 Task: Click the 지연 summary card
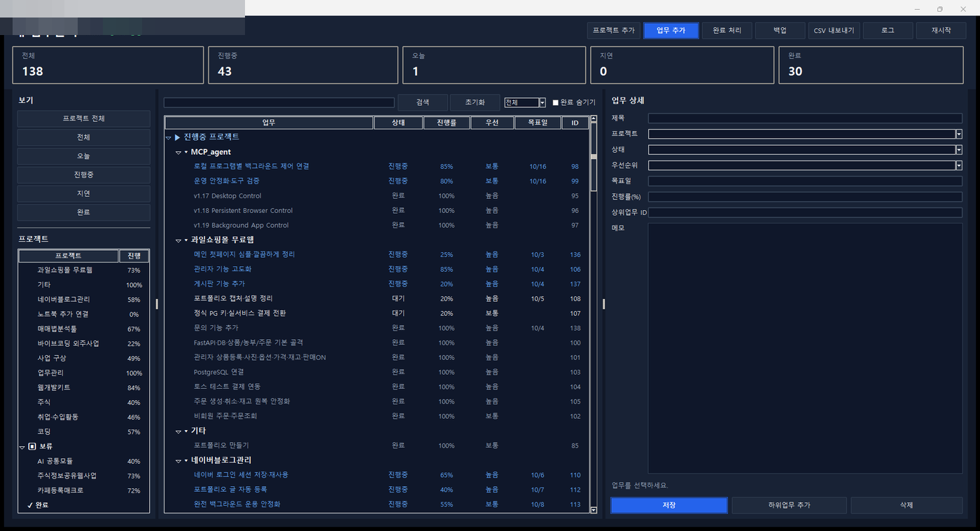[x=682, y=65]
